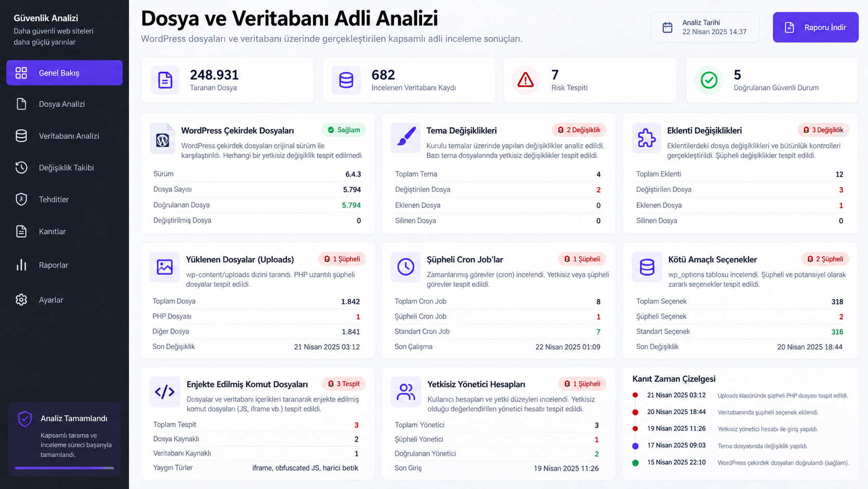Click the Risk Tespiti warning triangle icon
Screen dimensions: 868x489
[x=525, y=80]
